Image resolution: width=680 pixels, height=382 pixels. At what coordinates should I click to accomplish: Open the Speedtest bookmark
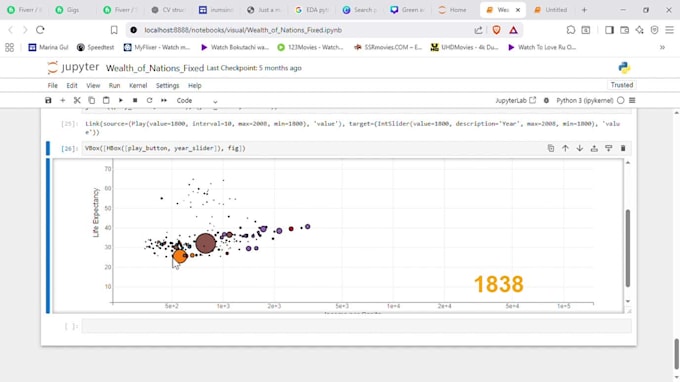coord(95,47)
